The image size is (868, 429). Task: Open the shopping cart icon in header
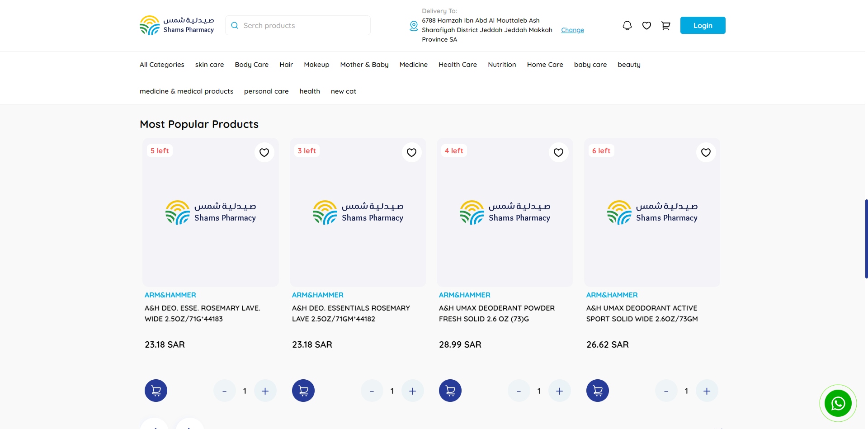pyautogui.click(x=666, y=26)
